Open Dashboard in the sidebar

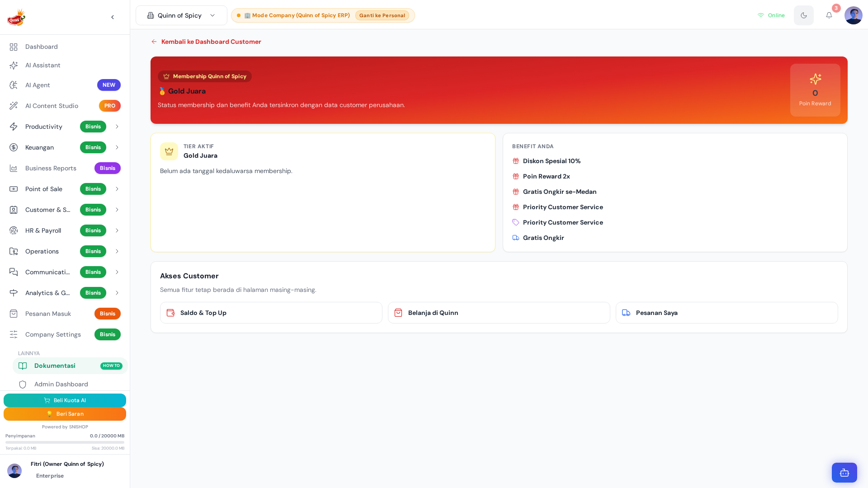point(65,47)
